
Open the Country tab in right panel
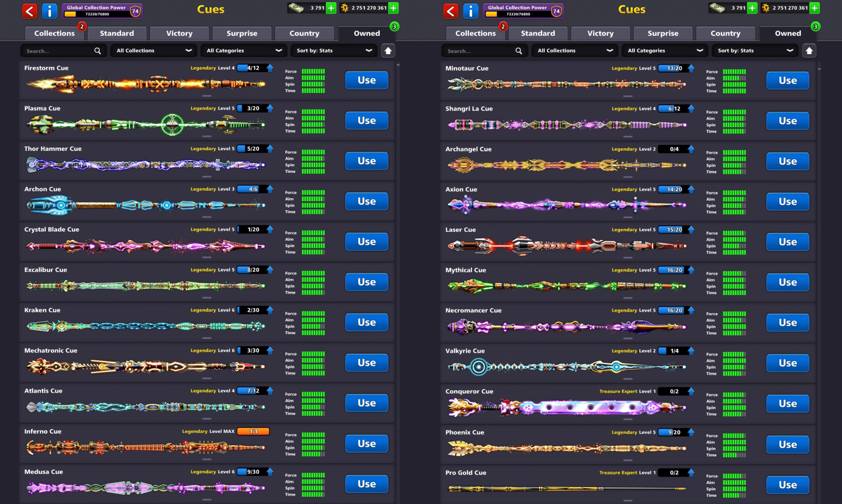coord(725,33)
